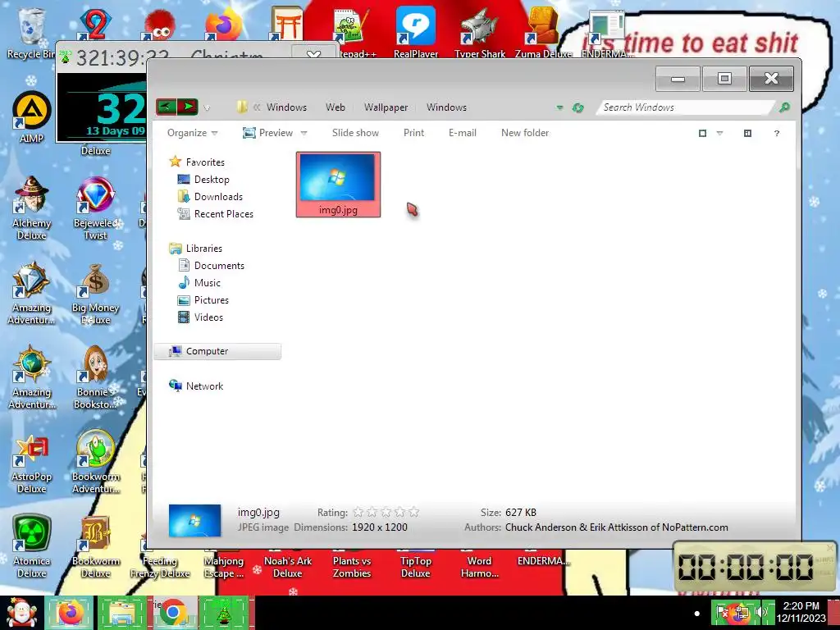The image size is (840, 630).
Task: Click the Santa Start button
Action: tap(21, 613)
